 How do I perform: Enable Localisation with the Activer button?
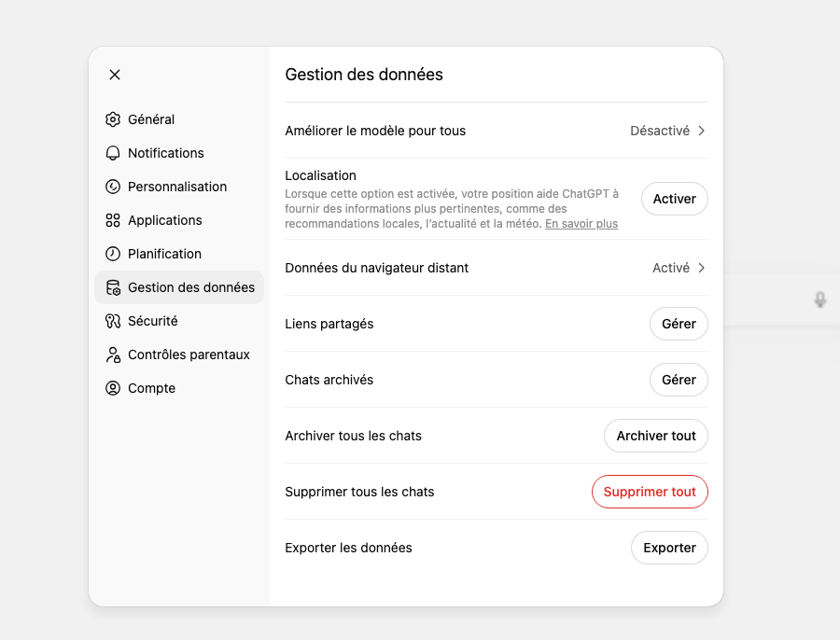[x=674, y=199]
